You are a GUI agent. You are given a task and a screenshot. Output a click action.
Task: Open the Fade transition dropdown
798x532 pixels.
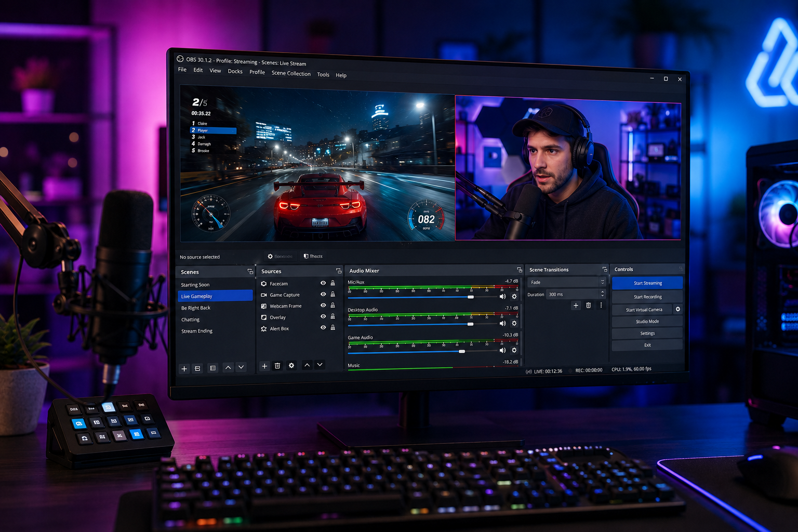point(567,282)
